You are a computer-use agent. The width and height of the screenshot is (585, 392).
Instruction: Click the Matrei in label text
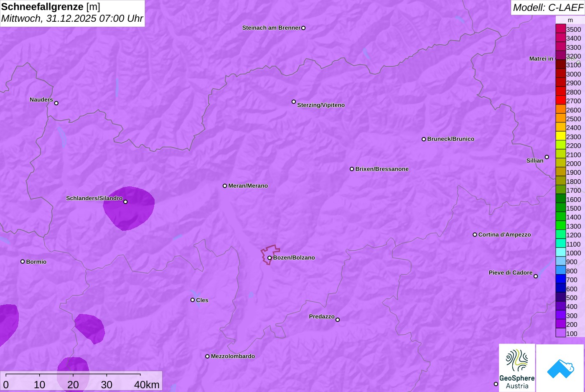[541, 59]
